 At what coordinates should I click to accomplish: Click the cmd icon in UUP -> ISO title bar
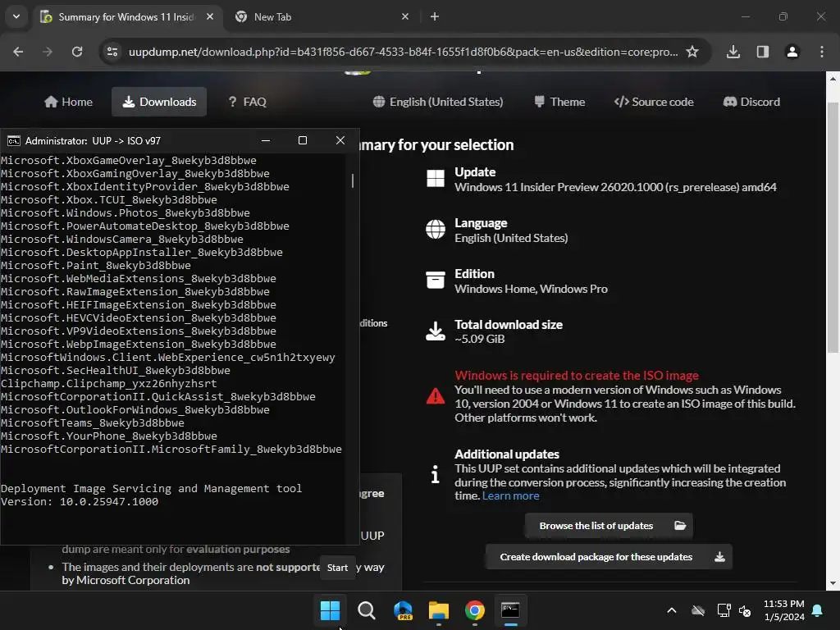point(13,141)
